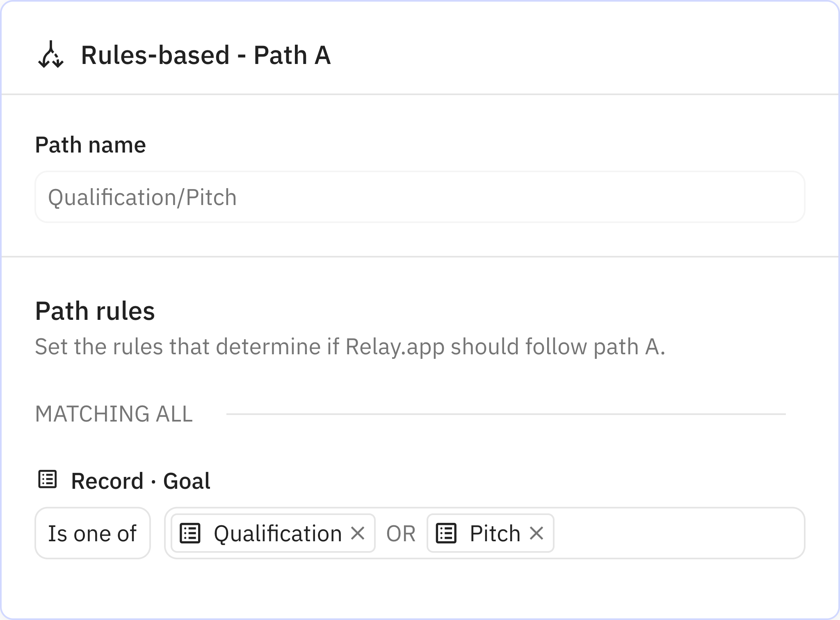840x620 pixels.
Task: Open the 'Is one of' operator dropdown
Action: [x=92, y=533]
